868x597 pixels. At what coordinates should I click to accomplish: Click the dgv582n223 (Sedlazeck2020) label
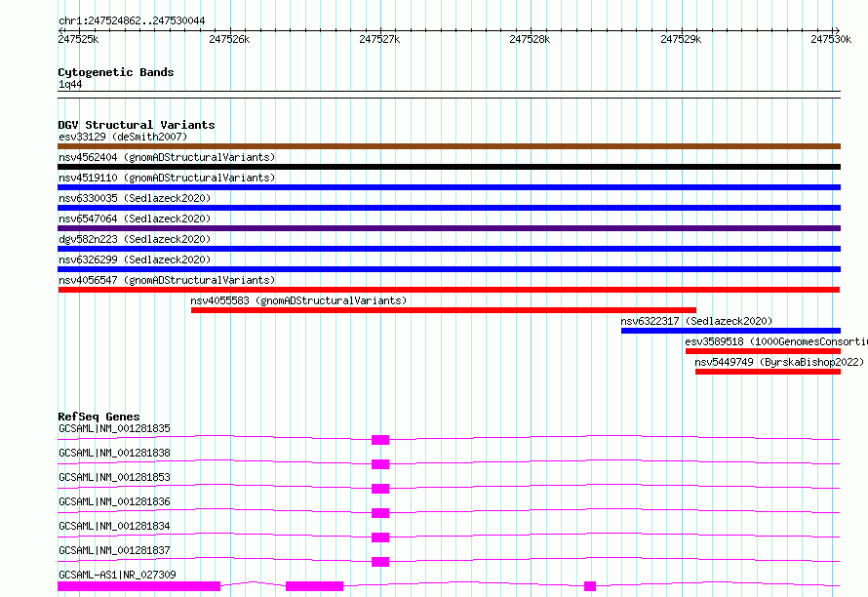click(135, 239)
